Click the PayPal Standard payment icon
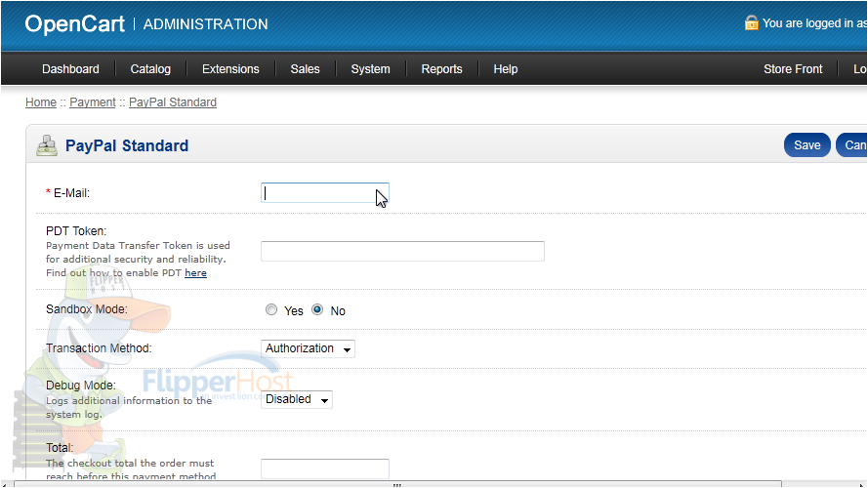Viewport: 868px width, 488px height. click(47, 145)
